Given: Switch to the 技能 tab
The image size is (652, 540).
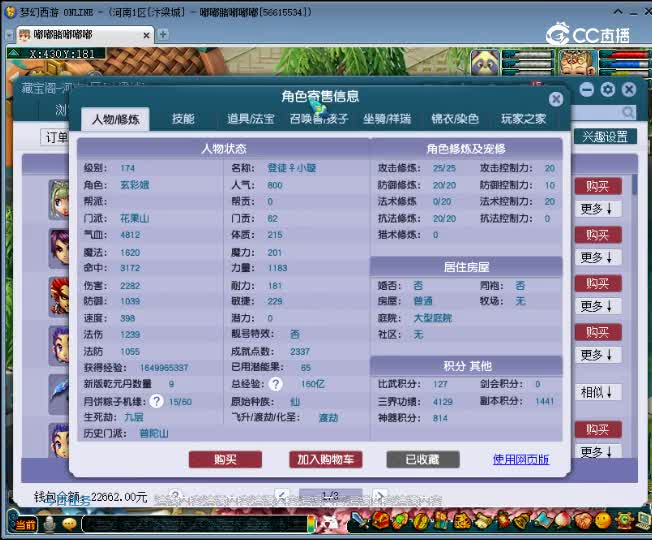Looking at the screenshot, I should pos(183,119).
